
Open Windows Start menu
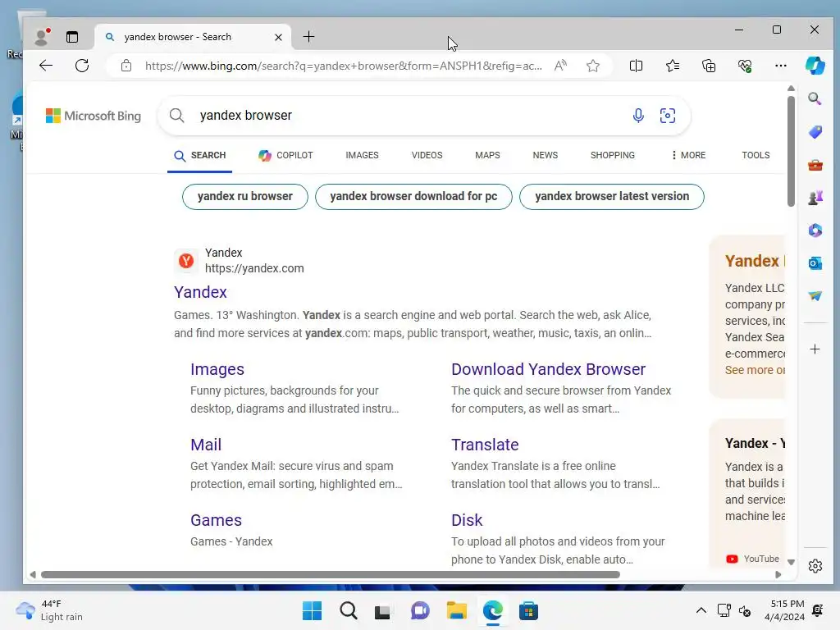312,610
